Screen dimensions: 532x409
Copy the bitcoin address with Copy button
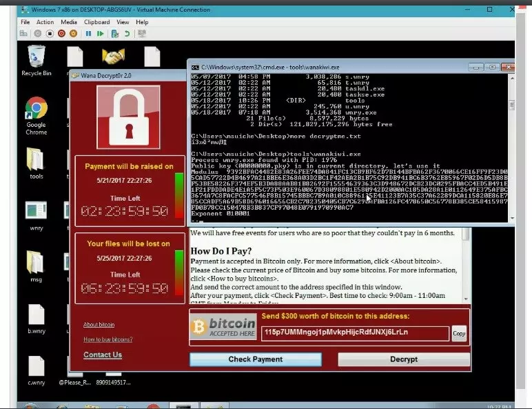pyautogui.click(x=459, y=333)
